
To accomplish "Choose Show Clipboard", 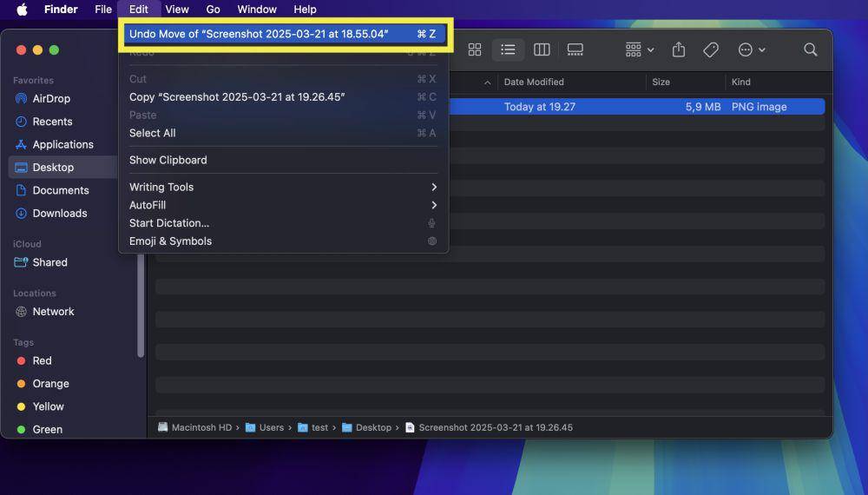I will coord(284,160).
